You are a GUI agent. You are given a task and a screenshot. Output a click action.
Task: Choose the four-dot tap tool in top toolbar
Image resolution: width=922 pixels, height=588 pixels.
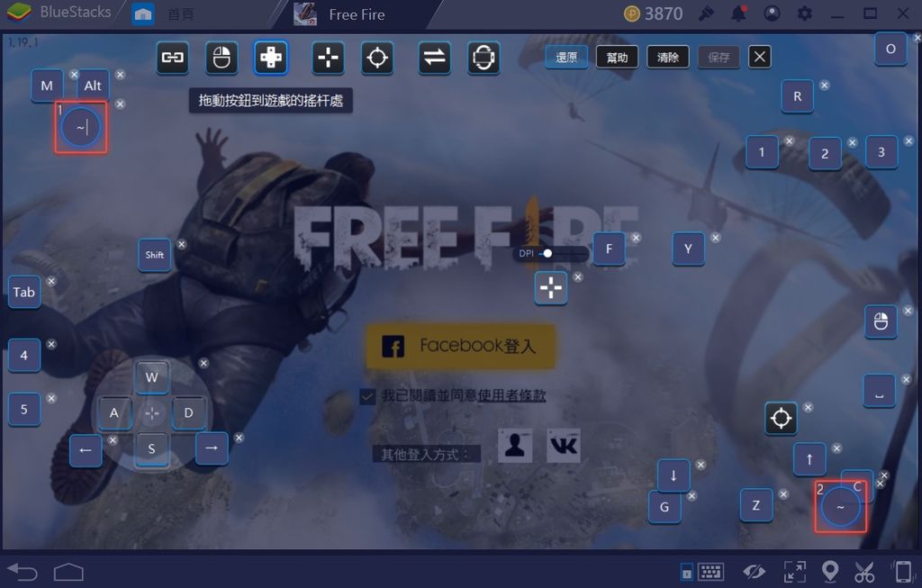(328, 58)
